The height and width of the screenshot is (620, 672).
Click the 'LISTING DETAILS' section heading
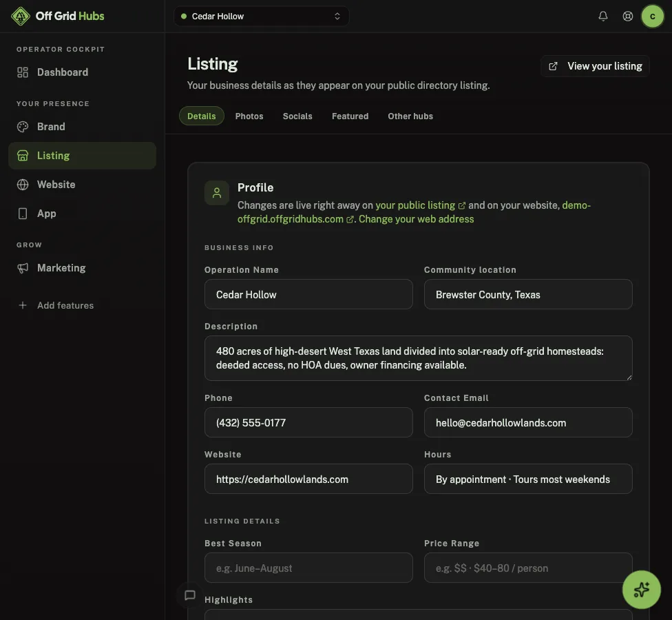pos(242,521)
